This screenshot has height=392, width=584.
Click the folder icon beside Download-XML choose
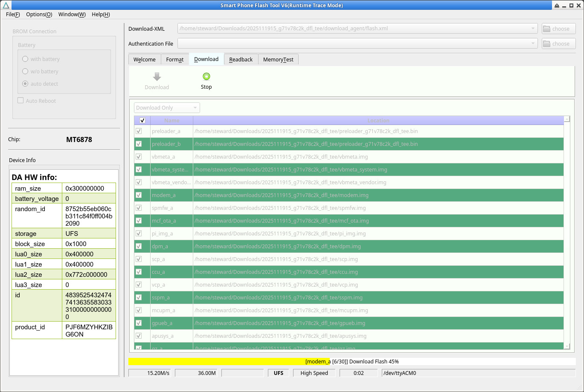point(547,29)
